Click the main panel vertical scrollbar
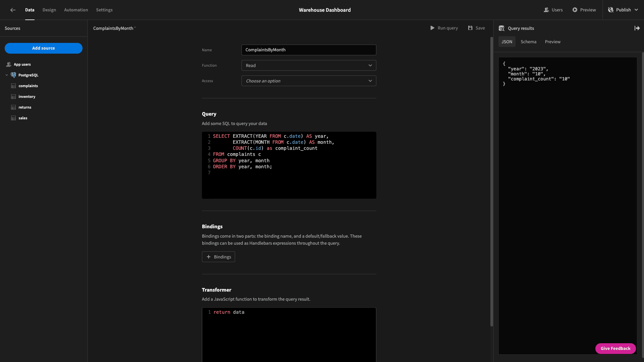The image size is (644, 362). click(492, 181)
